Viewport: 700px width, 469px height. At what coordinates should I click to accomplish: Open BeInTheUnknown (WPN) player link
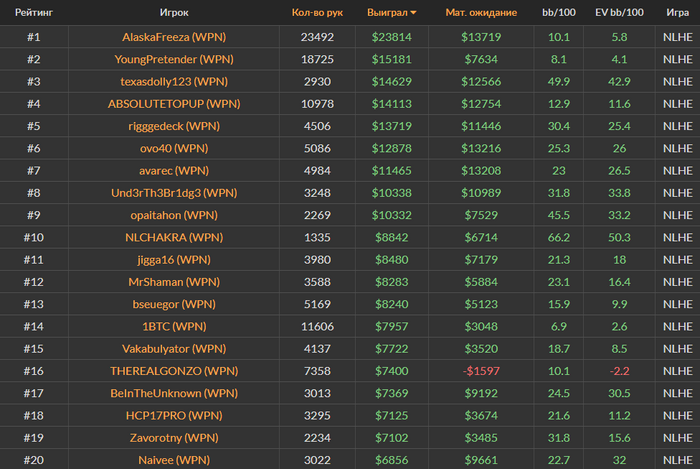tap(174, 393)
